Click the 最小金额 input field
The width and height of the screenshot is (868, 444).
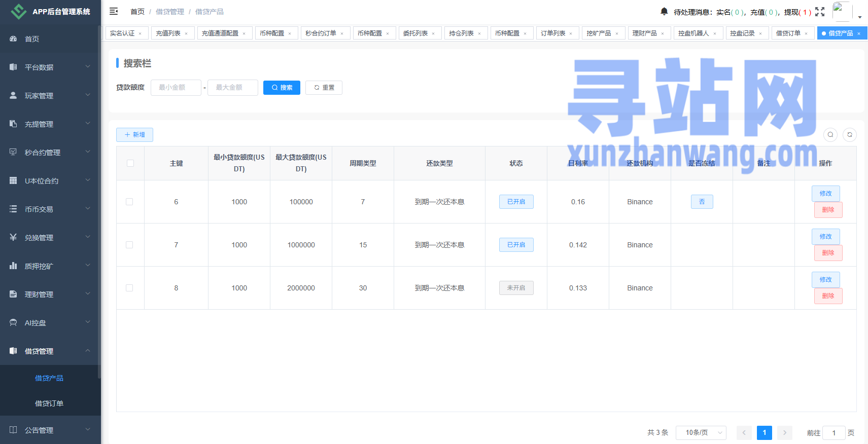[x=176, y=88]
